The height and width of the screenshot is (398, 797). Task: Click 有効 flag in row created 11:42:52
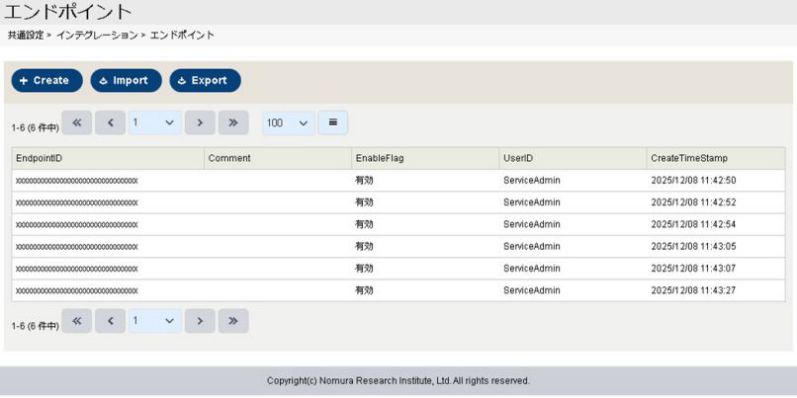[364, 202]
